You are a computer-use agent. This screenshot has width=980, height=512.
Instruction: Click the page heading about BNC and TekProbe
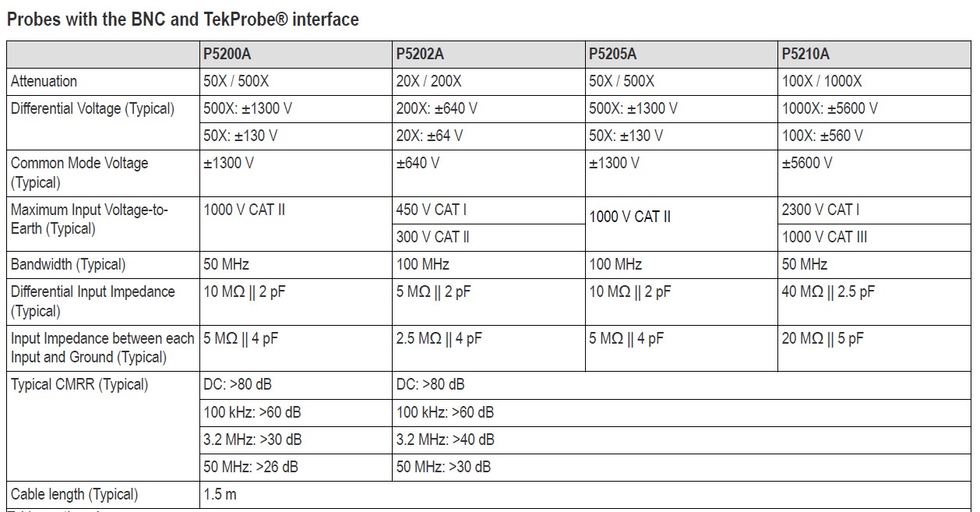[x=183, y=19]
